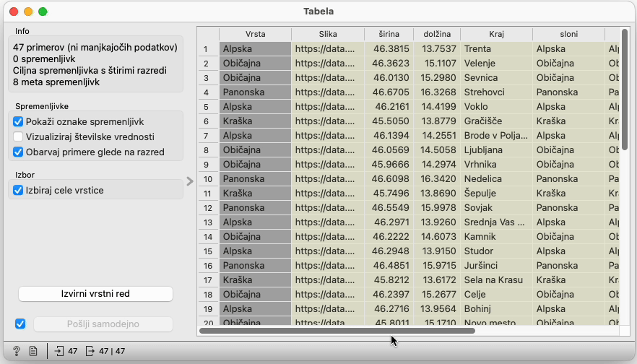Click the horizontal scrollbar of the table
Viewport: 637px width, 364px height.
pyautogui.click(x=337, y=331)
